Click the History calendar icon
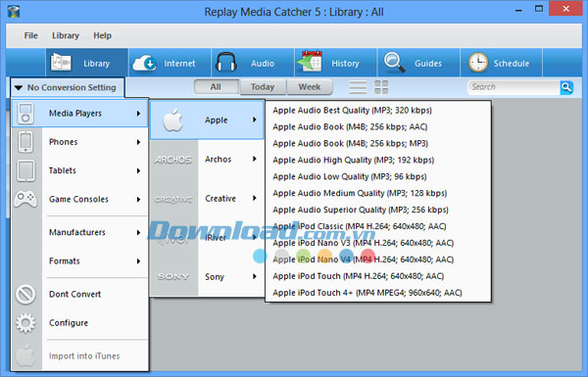This screenshot has width=588, height=377. (310, 61)
